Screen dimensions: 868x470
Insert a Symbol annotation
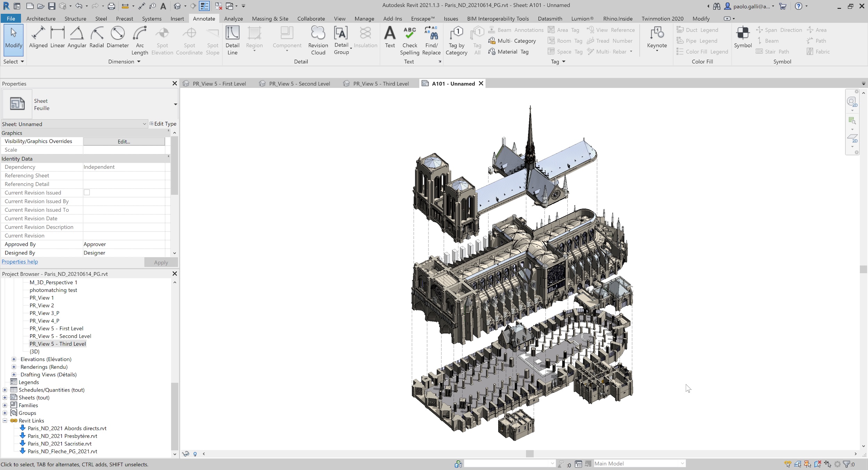(743, 37)
